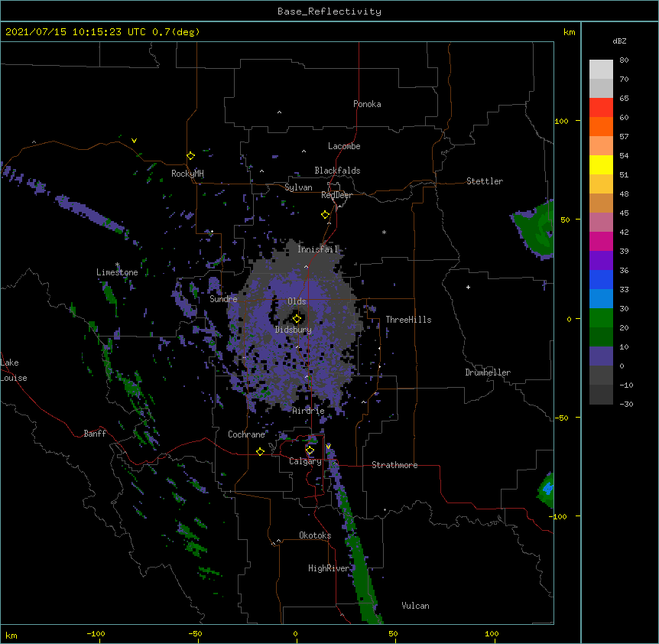Click the white plus marker west of Drumheller
659x644 pixels.
[x=468, y=287]
